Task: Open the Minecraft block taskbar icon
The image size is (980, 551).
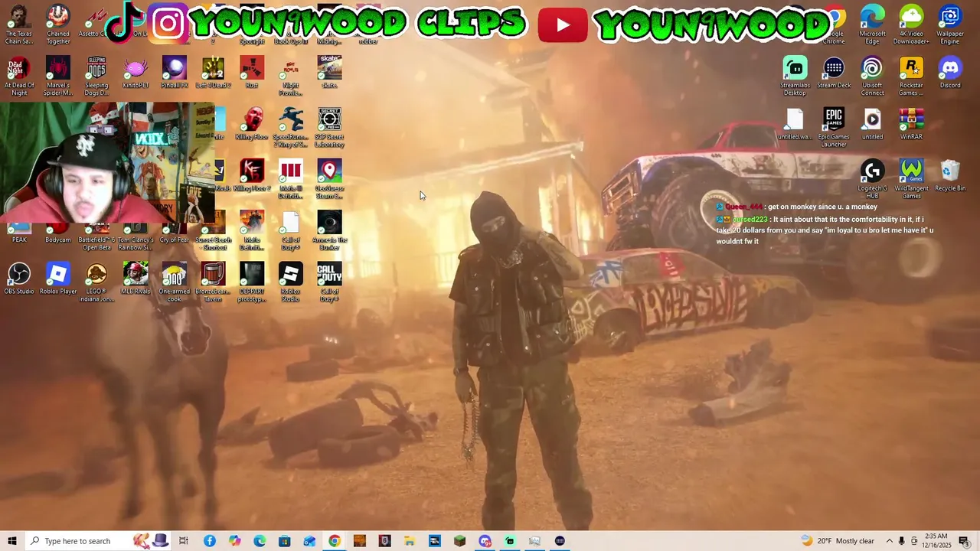Action: pos(459,541)
